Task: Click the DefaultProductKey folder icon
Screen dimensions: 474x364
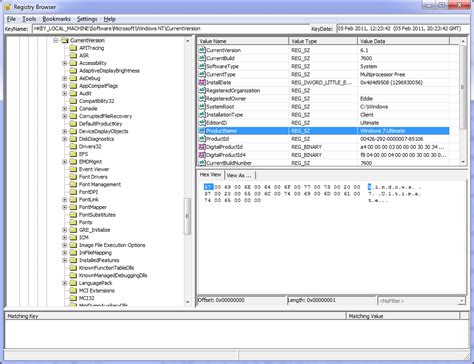Action: pos(73,124)
